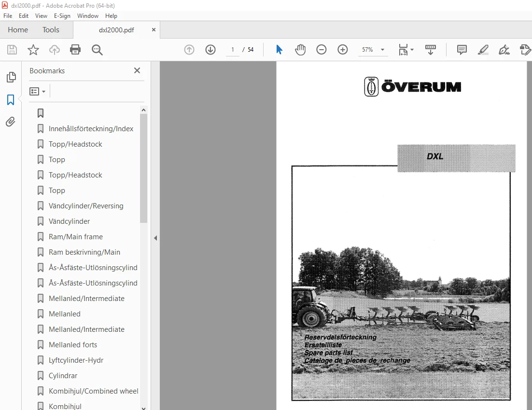The image size is (532, 410).
Task: Click the scrolling mode keyboard icon
Action: tap(431, 50)
